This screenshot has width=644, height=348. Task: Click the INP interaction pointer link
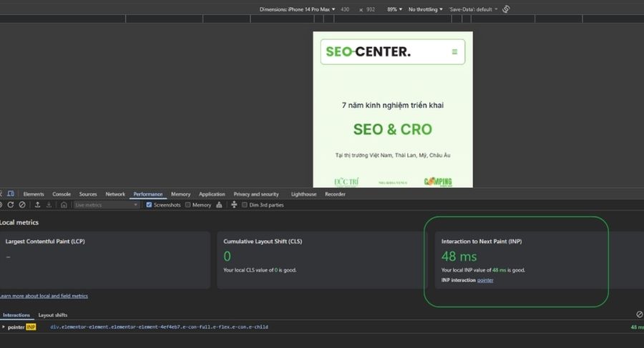(x=485, y=280)
